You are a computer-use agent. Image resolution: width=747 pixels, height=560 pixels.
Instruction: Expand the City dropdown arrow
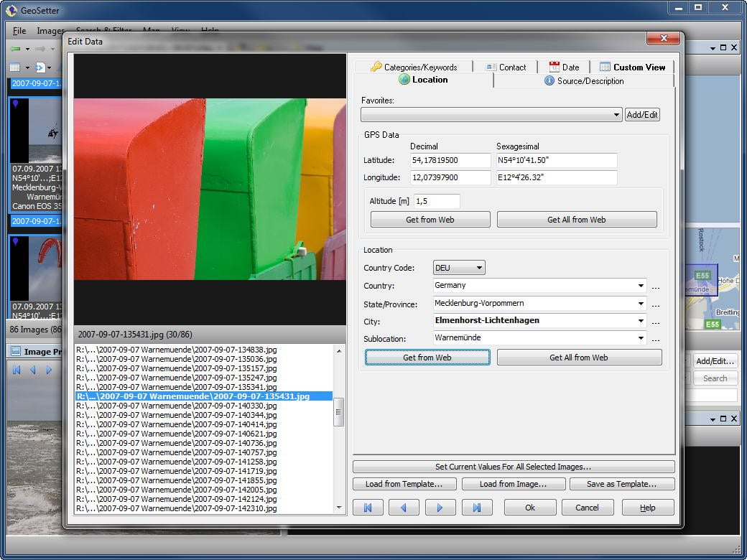point(640,321)
